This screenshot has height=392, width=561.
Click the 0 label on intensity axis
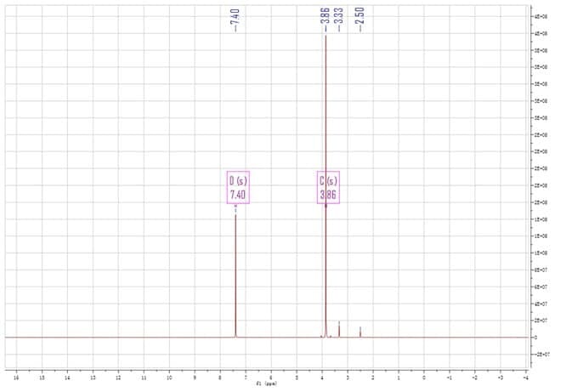click(x=536, y=338)
